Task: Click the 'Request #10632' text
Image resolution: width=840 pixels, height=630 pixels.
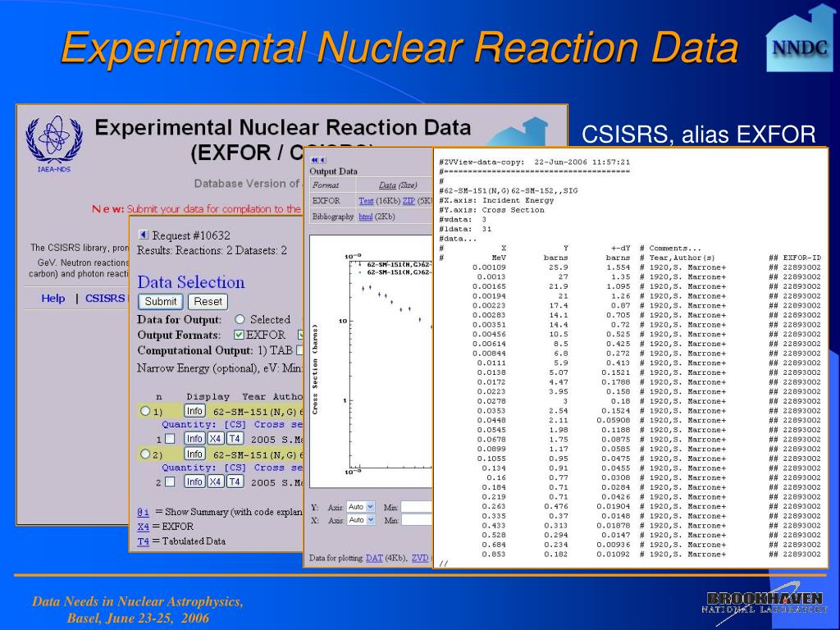Action: 191,235
